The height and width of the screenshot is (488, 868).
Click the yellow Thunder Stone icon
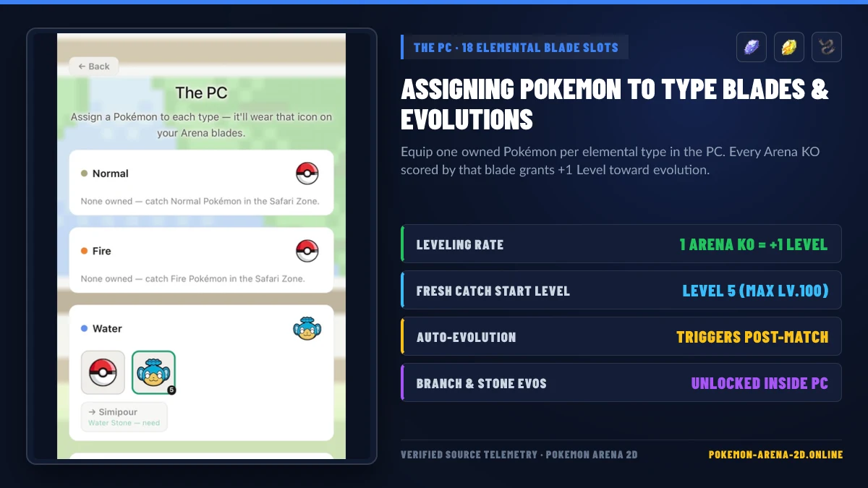(789, 47)
